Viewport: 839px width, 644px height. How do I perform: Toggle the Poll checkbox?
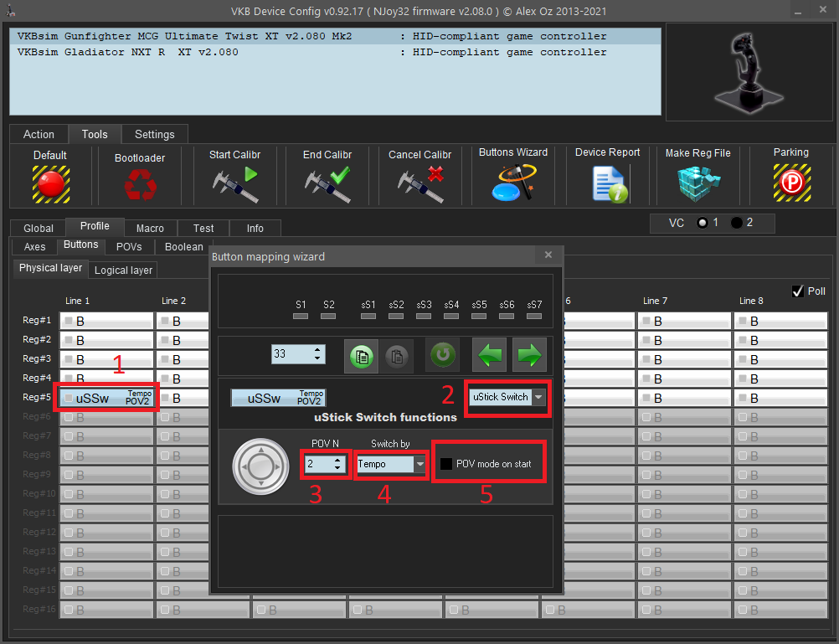798,291
